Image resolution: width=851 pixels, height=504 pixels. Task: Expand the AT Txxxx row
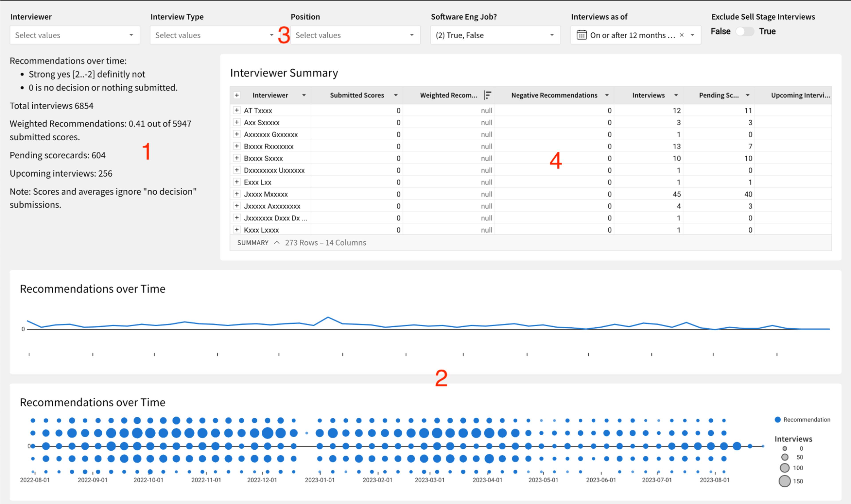coord(237,110)
